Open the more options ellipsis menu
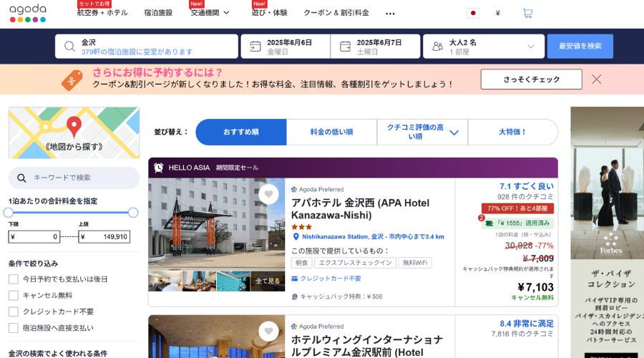 (390, 14)
